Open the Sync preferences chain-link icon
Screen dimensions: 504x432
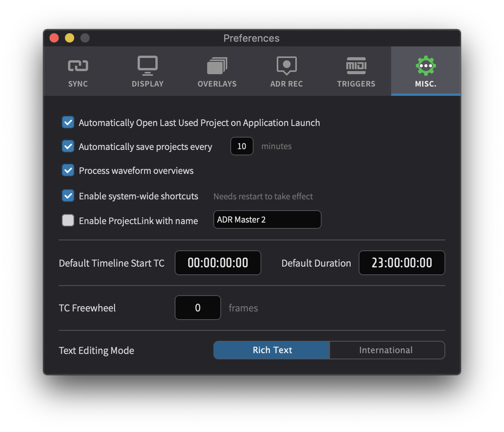(x=78, y=66)
